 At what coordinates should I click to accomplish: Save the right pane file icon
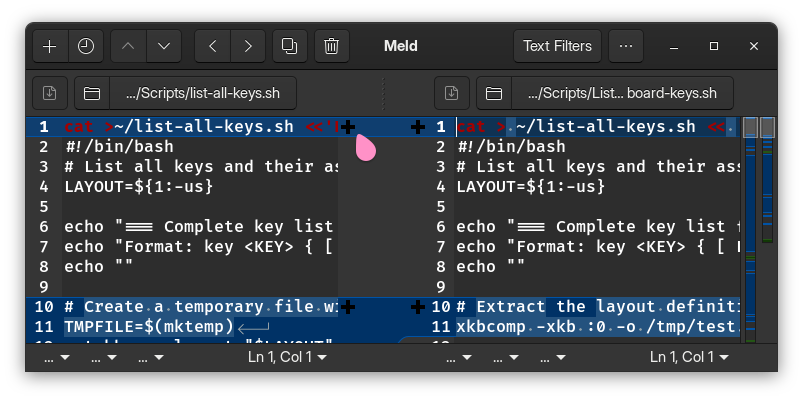pos(452,93)
